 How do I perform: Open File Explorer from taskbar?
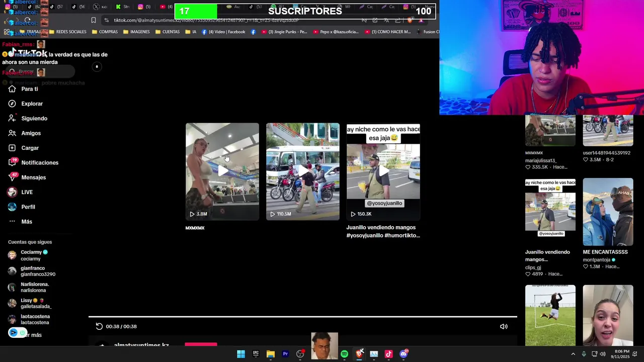tap(271, 354)
